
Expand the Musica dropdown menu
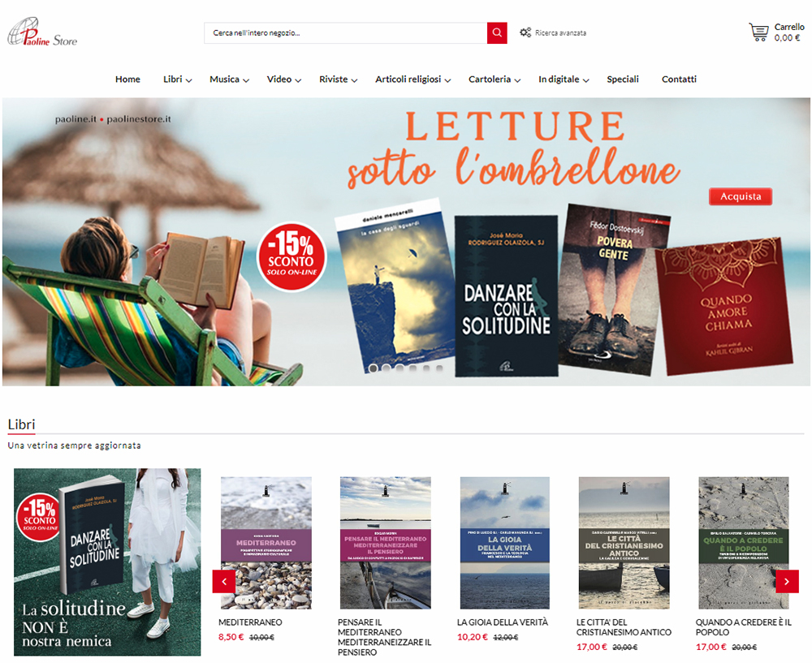click(x=230, y=80)
